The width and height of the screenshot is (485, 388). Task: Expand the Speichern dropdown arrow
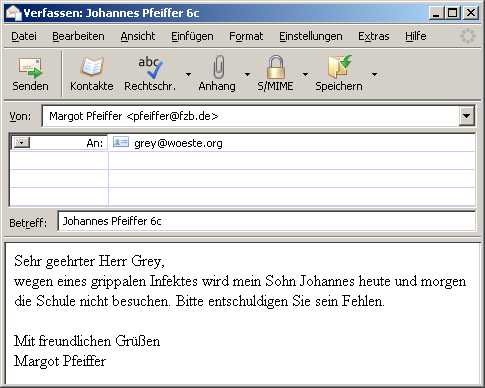click(374, 74)
